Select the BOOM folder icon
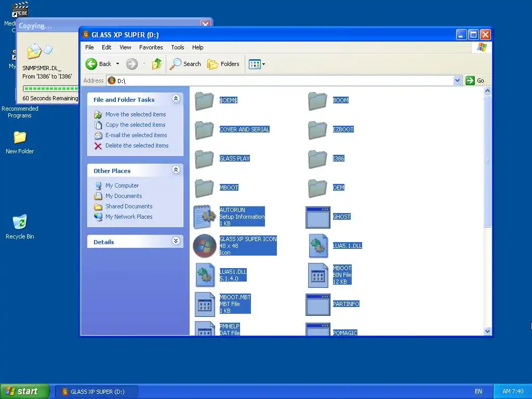 click(x=317, y=101)
